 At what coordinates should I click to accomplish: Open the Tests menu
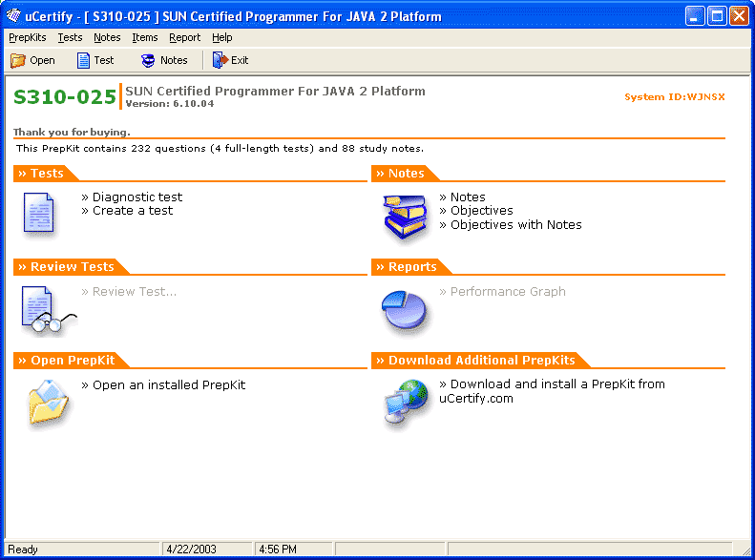click(70, 37)
